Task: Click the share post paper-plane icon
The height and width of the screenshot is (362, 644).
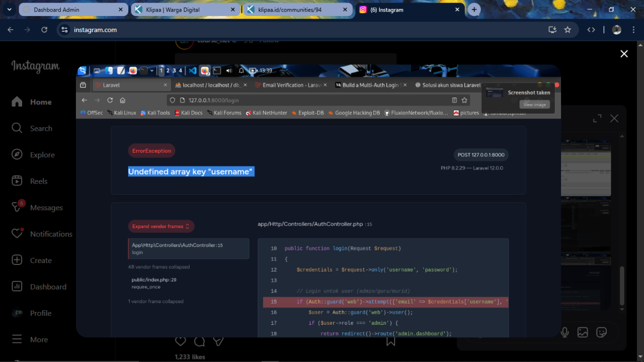Action: (x=218, y=341)
